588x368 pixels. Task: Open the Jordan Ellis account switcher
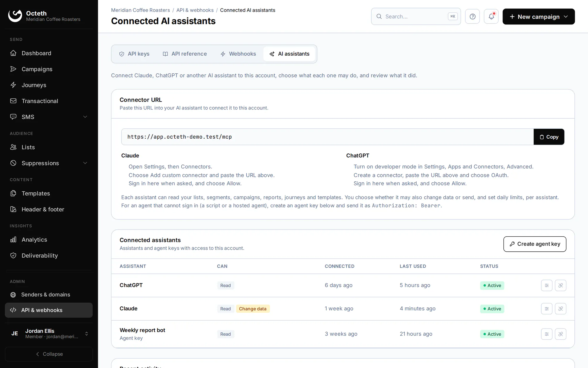pyautogui.click(x=49, y=334)
